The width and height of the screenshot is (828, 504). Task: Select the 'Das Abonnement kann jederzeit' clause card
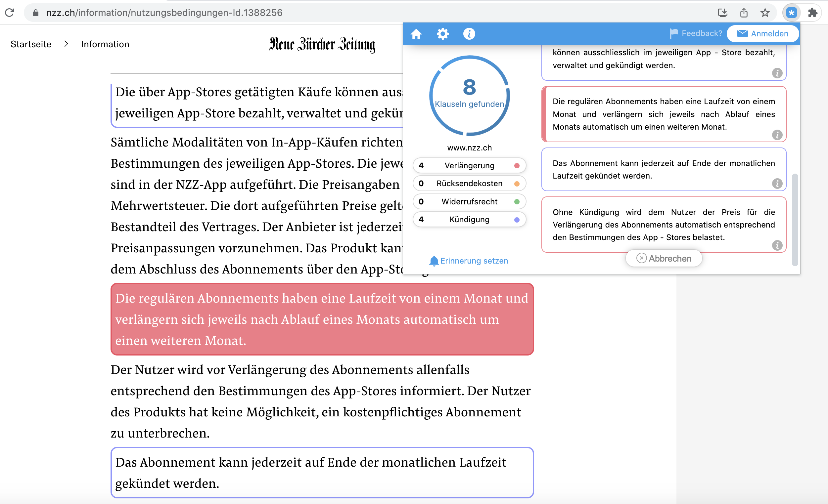coord(664,170)
